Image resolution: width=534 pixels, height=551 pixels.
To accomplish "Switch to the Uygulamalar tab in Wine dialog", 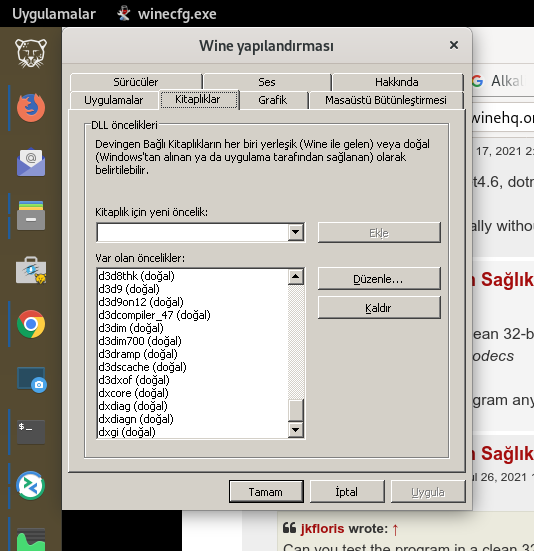I will [113, 100].
